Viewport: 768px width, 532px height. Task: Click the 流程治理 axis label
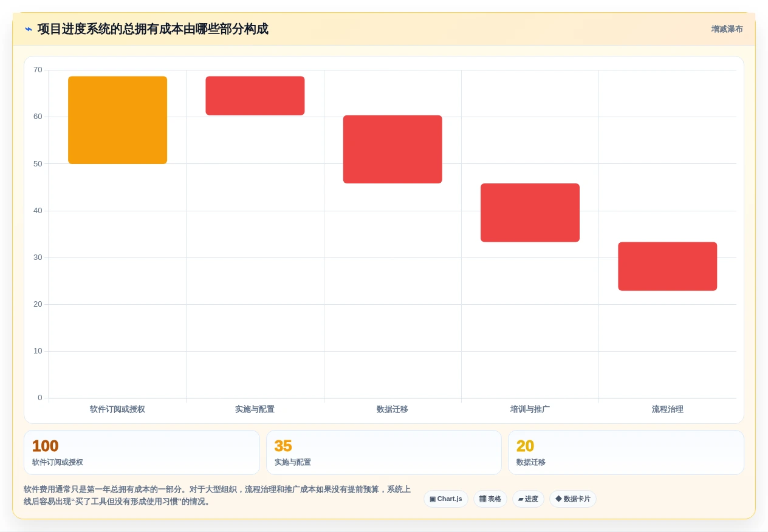pos(668,409)
